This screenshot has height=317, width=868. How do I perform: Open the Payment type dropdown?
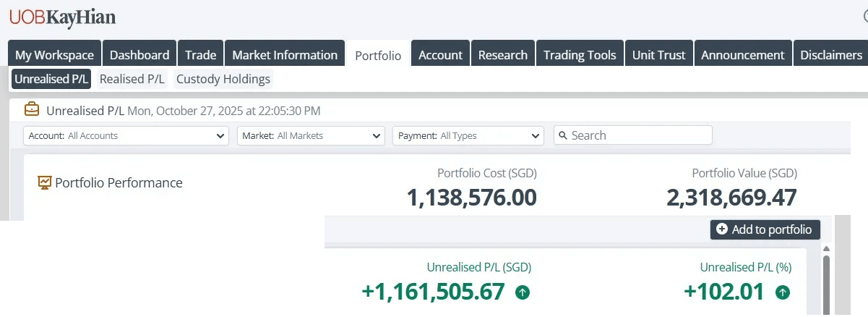click(x=468, y=135)
